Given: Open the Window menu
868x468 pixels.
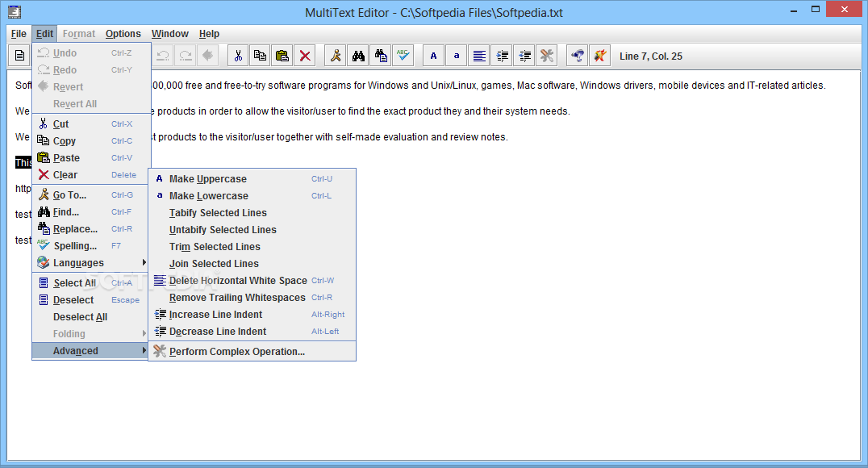Looking at the screenshot, I should pyautogui.click(x=170, y=34).
